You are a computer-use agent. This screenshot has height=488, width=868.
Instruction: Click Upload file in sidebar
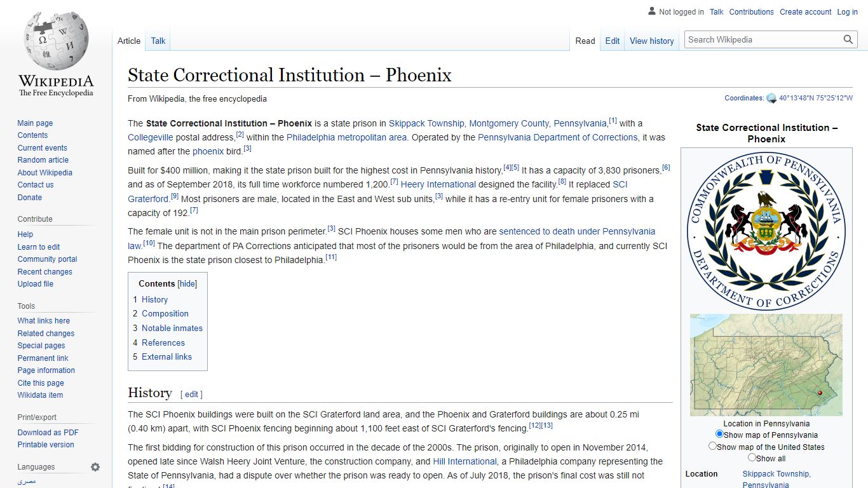pyautogui.click(x=35, y=284)
